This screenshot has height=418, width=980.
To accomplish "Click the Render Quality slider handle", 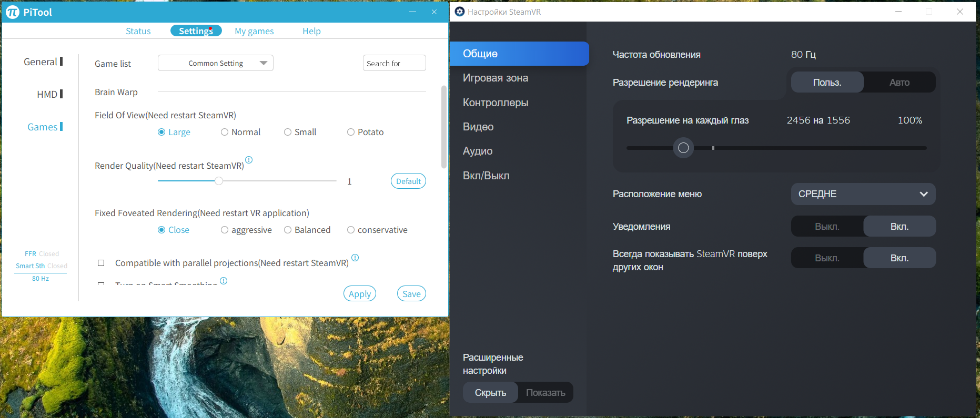I will coord(219,181).
